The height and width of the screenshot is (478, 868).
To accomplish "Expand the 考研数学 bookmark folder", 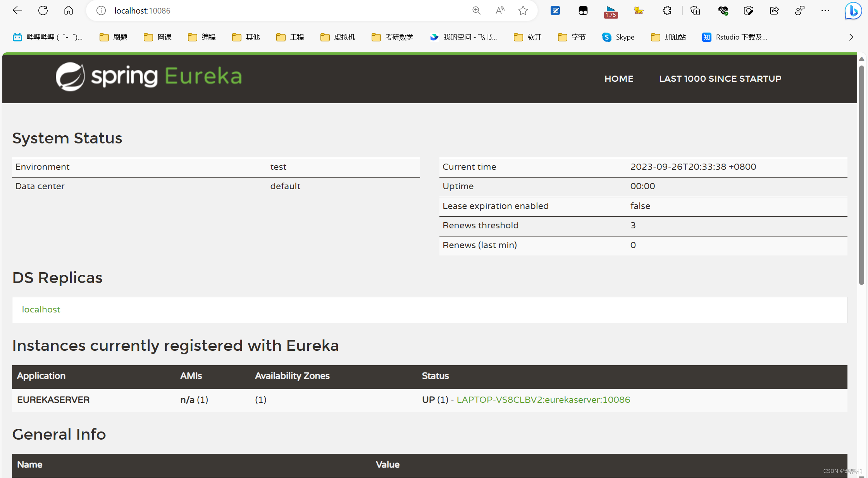I will pyautogui.click(x=393, y=37).
